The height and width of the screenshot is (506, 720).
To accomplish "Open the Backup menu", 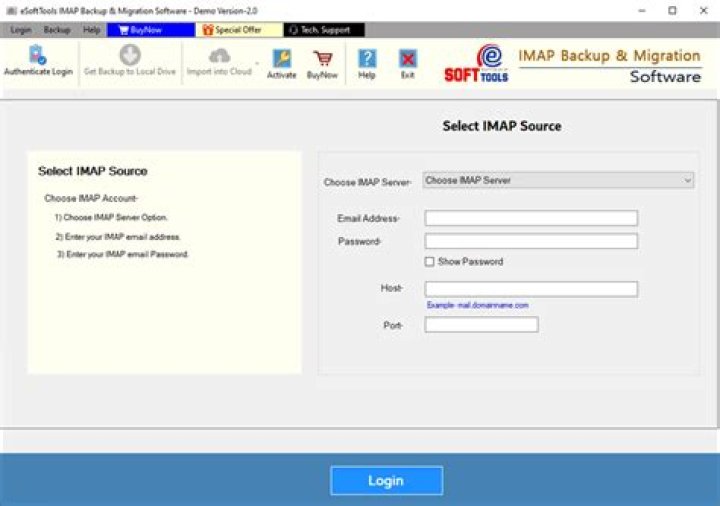I will click(57, 30).
